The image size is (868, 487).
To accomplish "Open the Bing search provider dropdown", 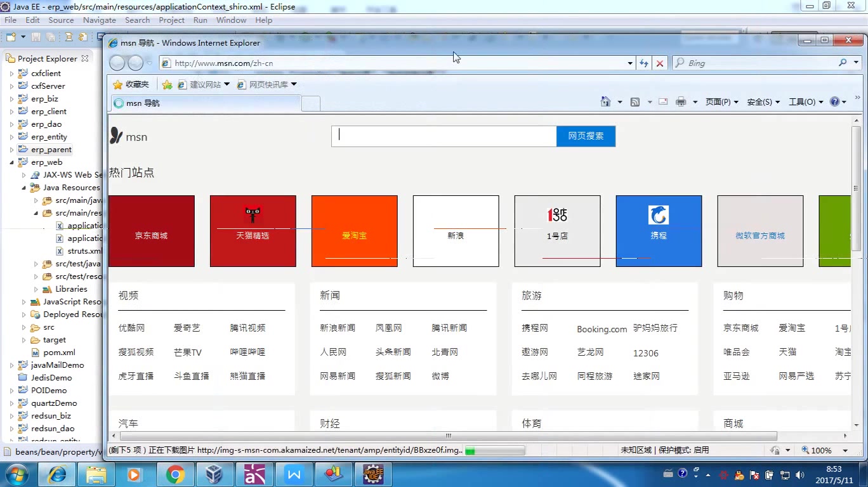I will (856, 63).
